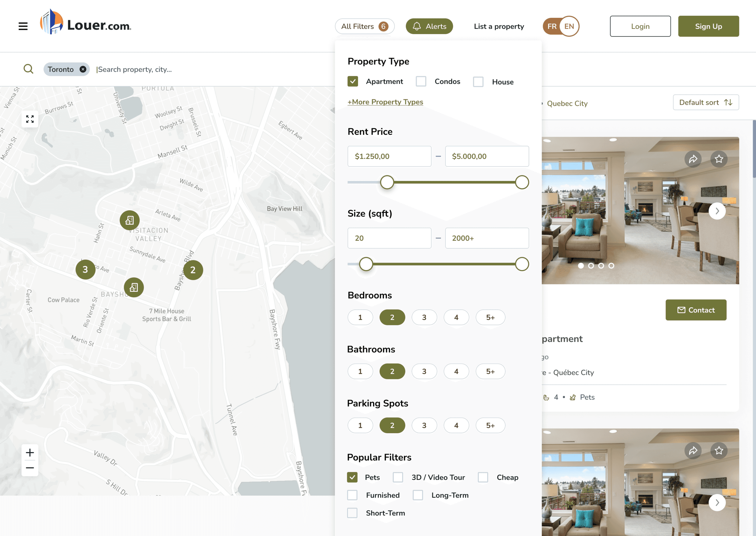Image resolution: width=756 pixels, height=536 pixels.
Task: Click the map cluster marker labeled 3
Action: [x=85, y=270]
